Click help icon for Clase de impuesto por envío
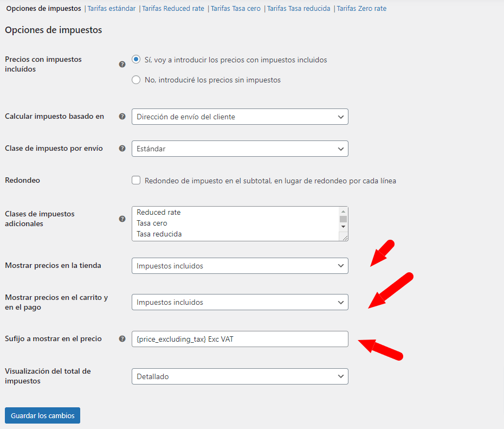This screenshot has width=504, height=429. click(x=122, y=148)
